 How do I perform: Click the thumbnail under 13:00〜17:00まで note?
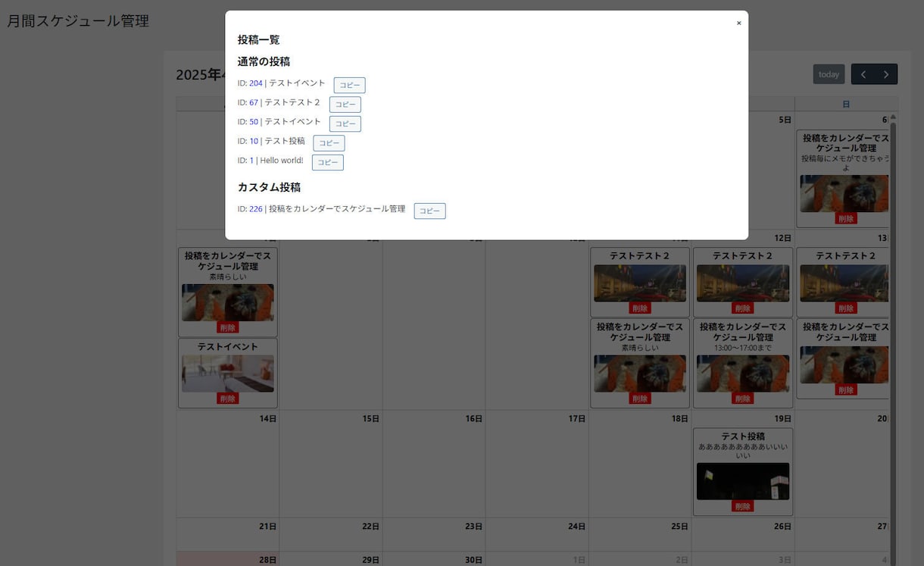point(742,374)
